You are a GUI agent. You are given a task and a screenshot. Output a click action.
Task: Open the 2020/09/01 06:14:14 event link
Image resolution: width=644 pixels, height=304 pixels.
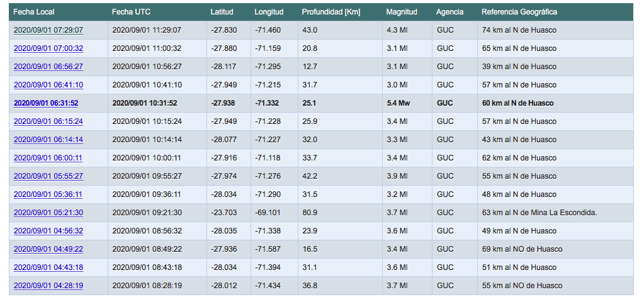coord(48,140)
